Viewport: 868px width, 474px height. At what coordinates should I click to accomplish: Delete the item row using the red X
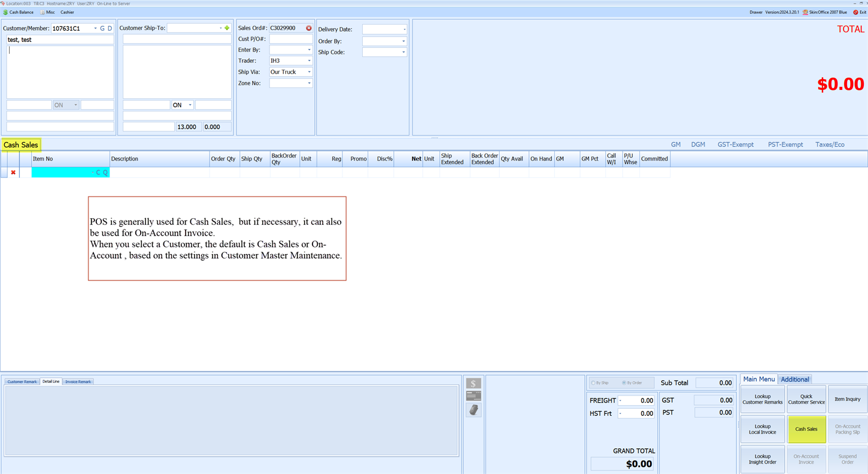[13, 173]
